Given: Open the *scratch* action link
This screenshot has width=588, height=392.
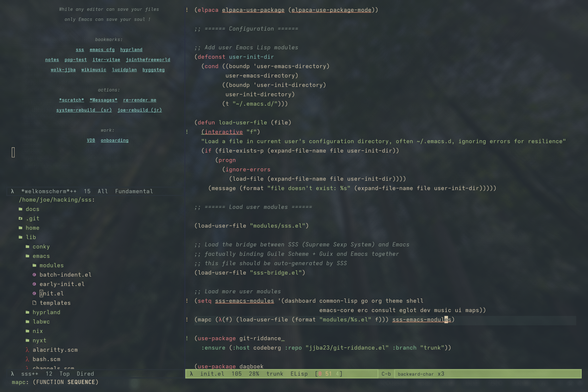Looking at the screenshot, I should [71, 100].
